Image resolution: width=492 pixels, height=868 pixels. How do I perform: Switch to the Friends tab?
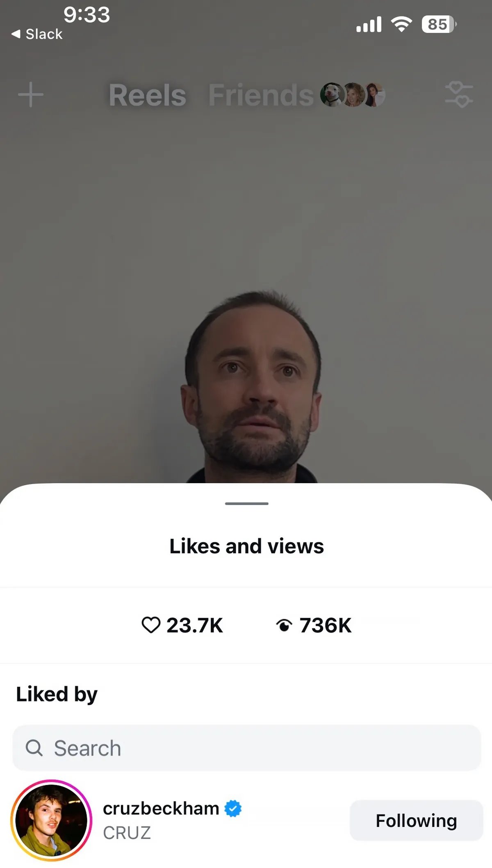tap(261, 95)
